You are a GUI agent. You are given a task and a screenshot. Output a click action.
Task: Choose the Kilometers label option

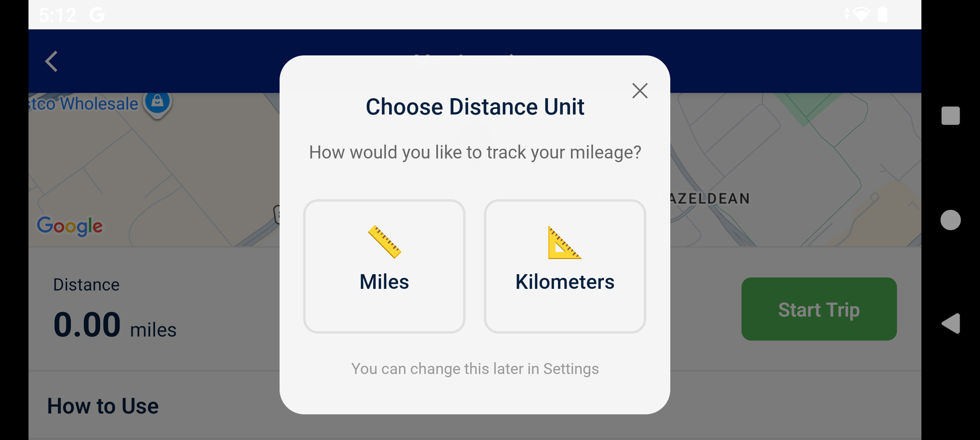tap(565, 282)
